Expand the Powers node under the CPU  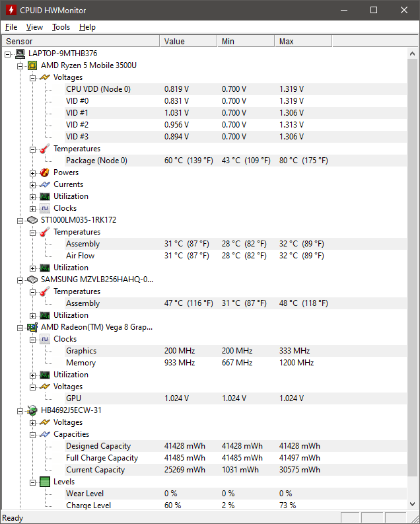point(32,173)
